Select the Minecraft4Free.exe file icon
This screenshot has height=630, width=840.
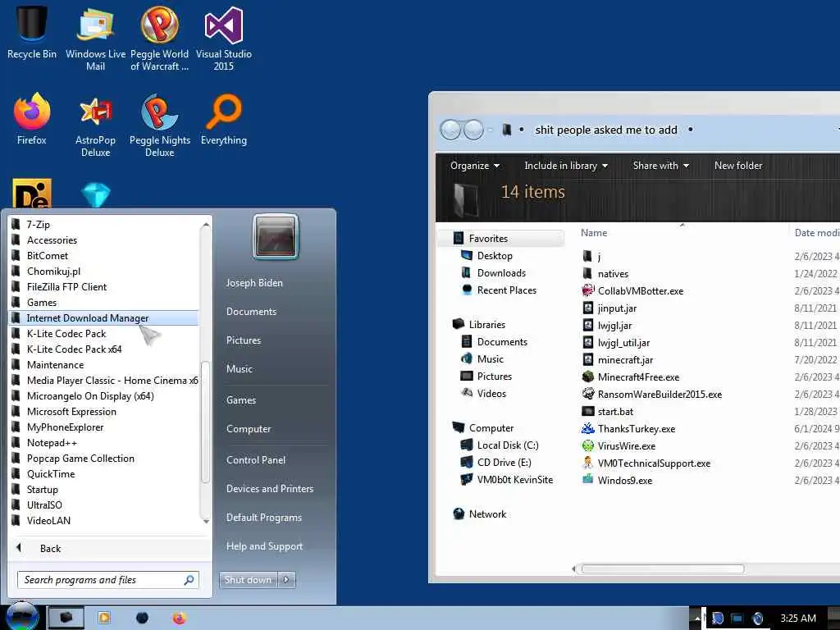point(587,377)
